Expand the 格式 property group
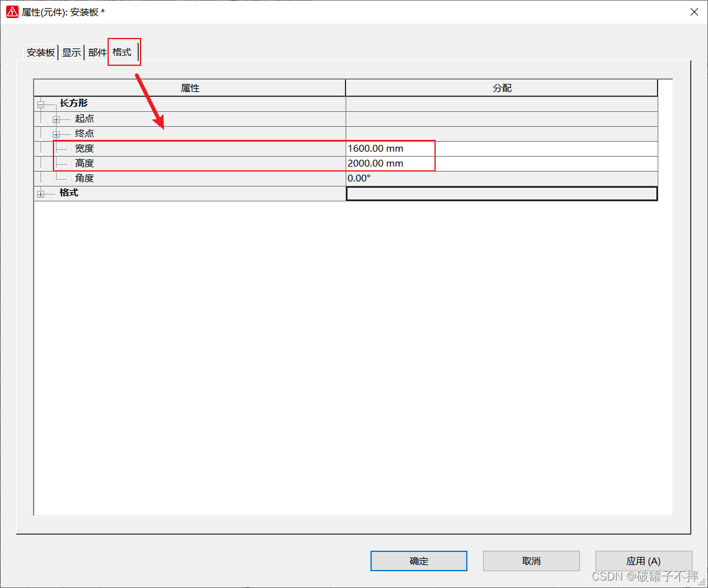The image size is (708, 588). pos(41,194)
